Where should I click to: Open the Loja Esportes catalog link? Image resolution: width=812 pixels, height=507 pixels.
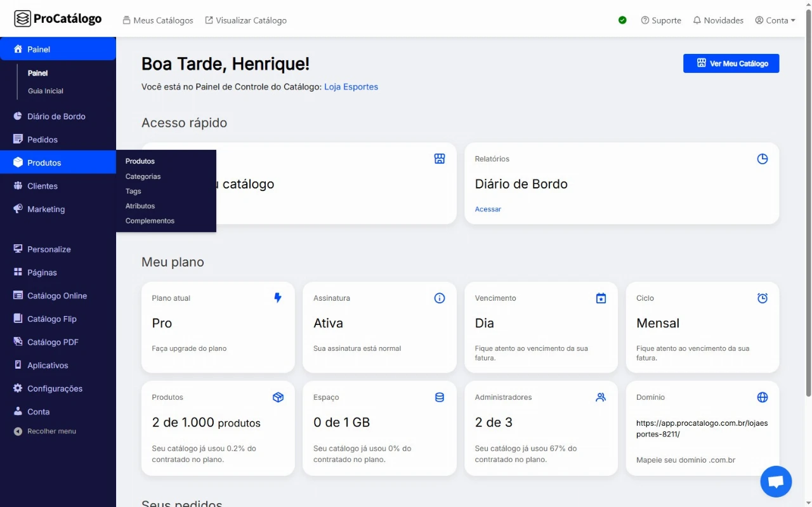pos(351,87)
